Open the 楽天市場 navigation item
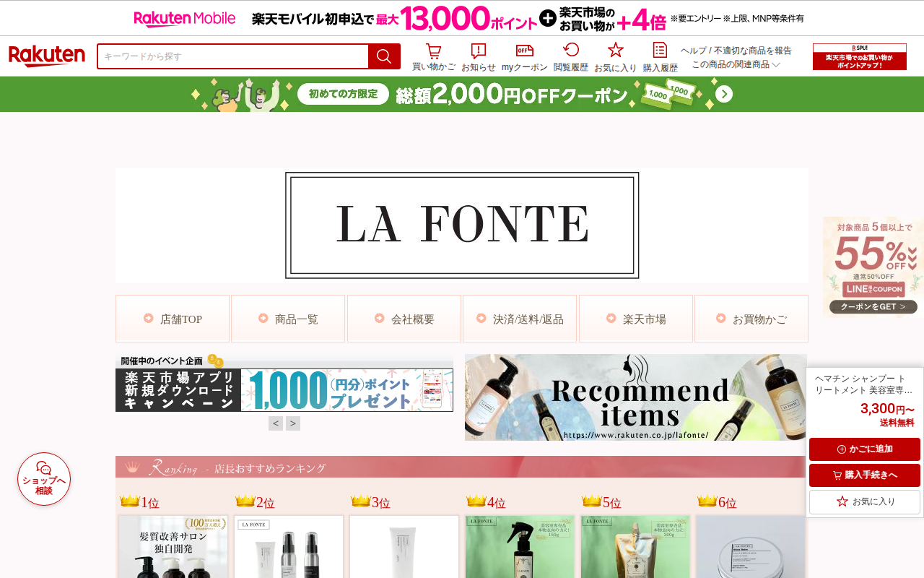924x578 pixels. click(636, 319)
